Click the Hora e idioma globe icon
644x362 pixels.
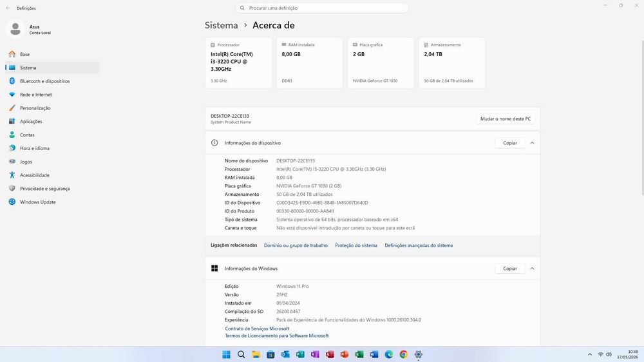coord(12,148)
